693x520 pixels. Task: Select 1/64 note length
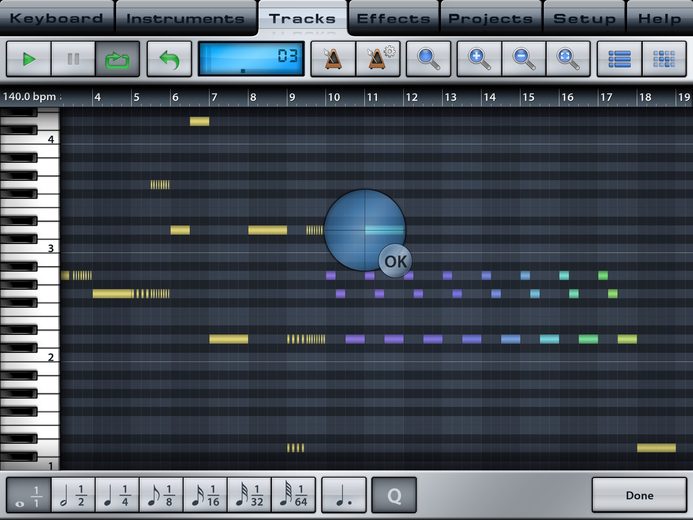[293, 495]
